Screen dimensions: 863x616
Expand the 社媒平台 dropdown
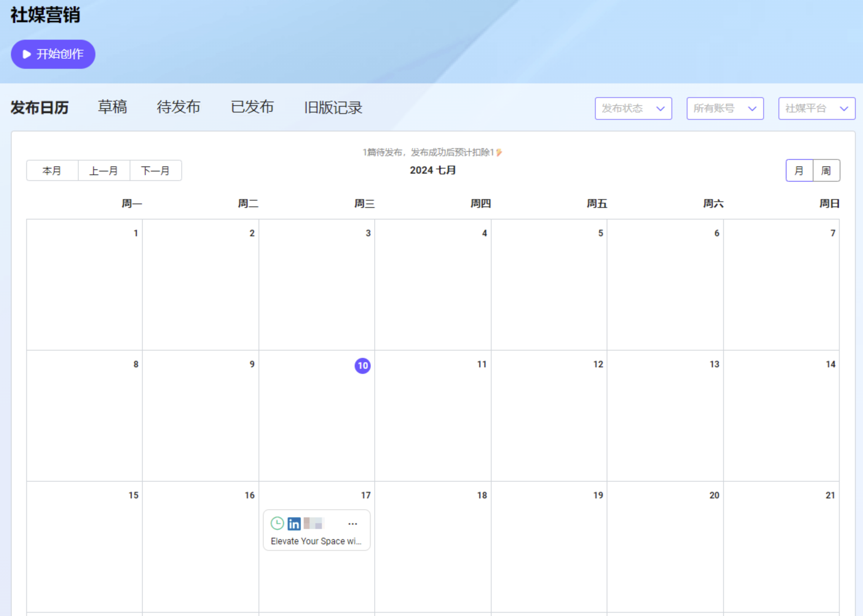[817, 108]
